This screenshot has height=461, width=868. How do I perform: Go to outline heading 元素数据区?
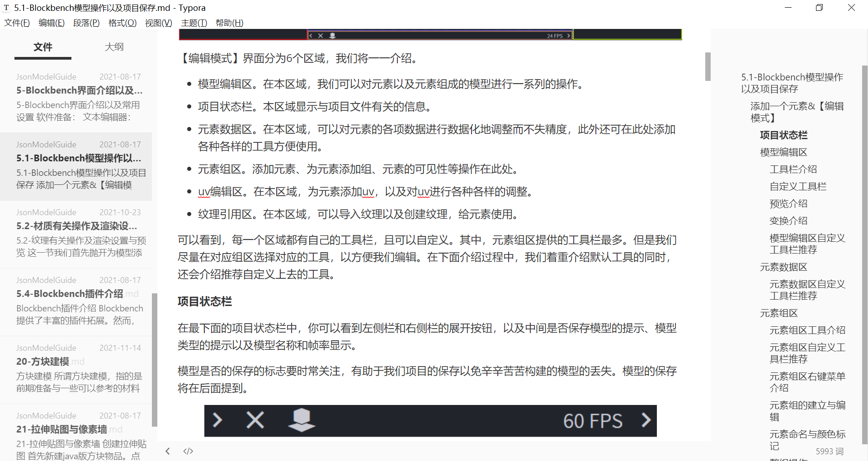[783, 267]
